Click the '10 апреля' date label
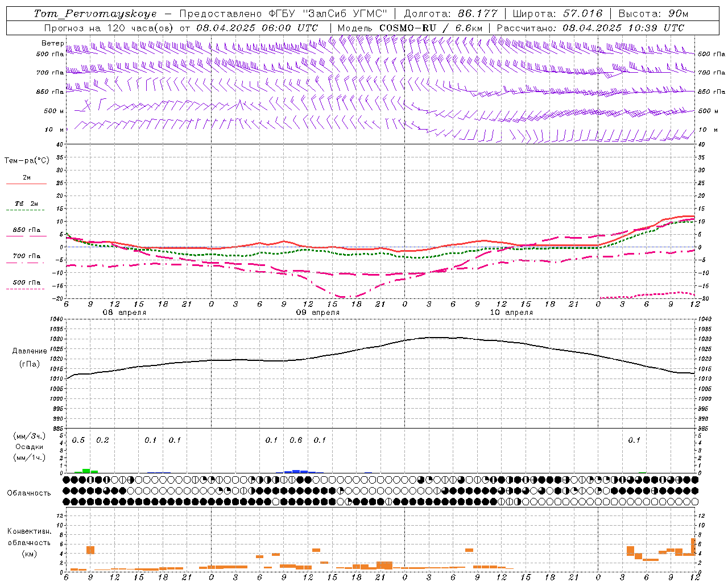 [511, 313]
